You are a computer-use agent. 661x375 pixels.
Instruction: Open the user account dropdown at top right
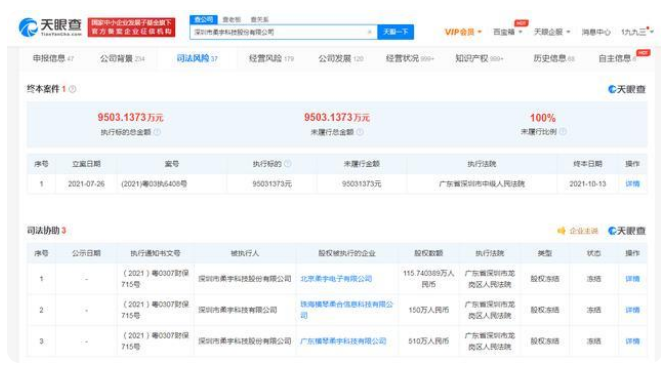point(637,32)
